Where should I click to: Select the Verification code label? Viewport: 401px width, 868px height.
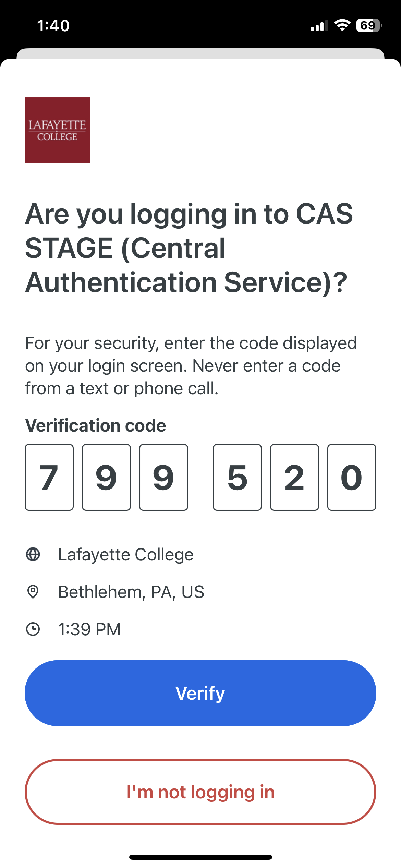click(95, 426)
